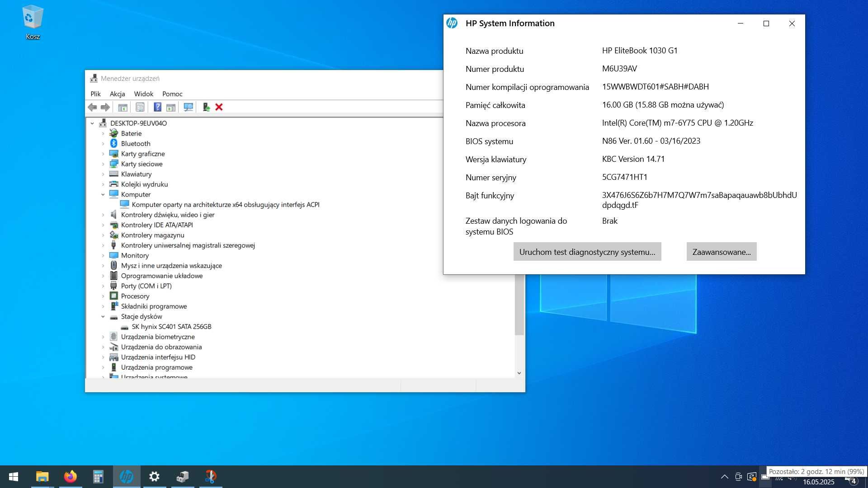This screenshot has height=488, width=868.
Task: Open the Plik menu
Action: click(96, 94)
